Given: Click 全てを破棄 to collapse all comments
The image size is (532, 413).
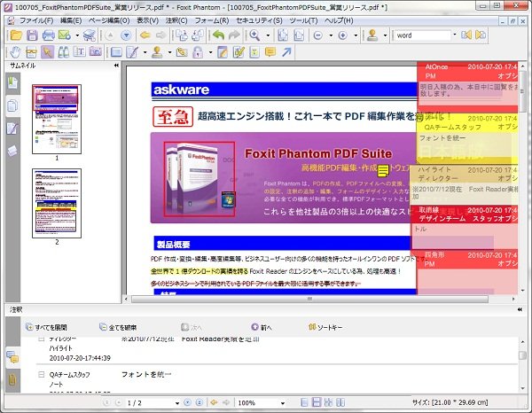Looking at the screenshot, I should pos(118,327).
